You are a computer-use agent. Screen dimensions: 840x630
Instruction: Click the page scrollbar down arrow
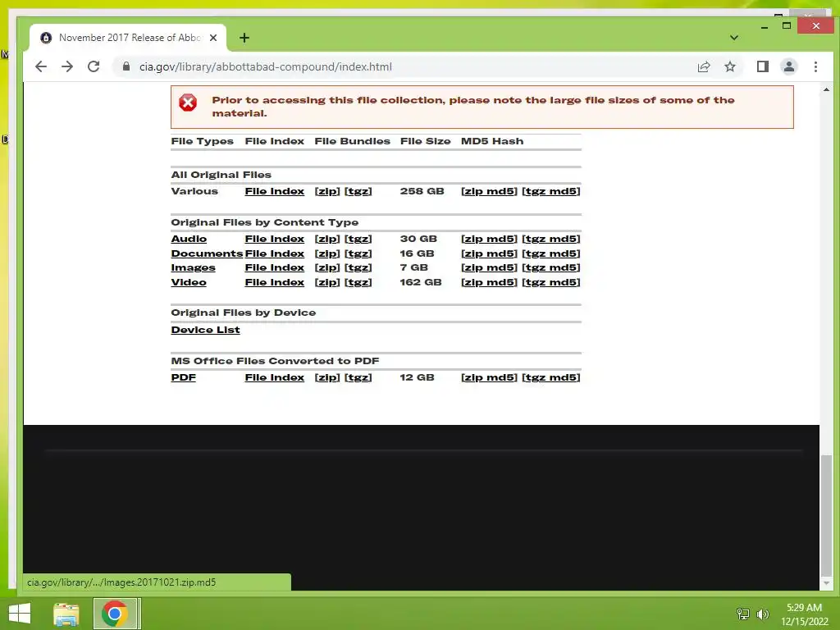point(826,583)
